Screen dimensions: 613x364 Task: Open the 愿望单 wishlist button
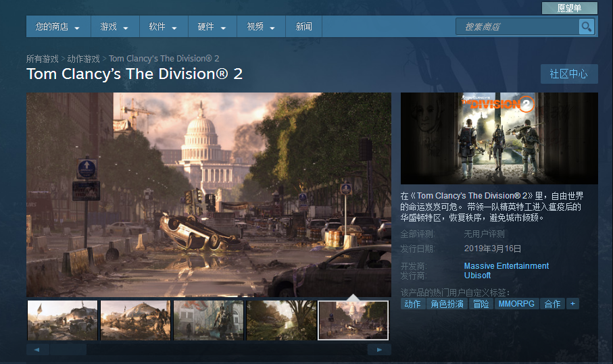[x=569, y=8]
